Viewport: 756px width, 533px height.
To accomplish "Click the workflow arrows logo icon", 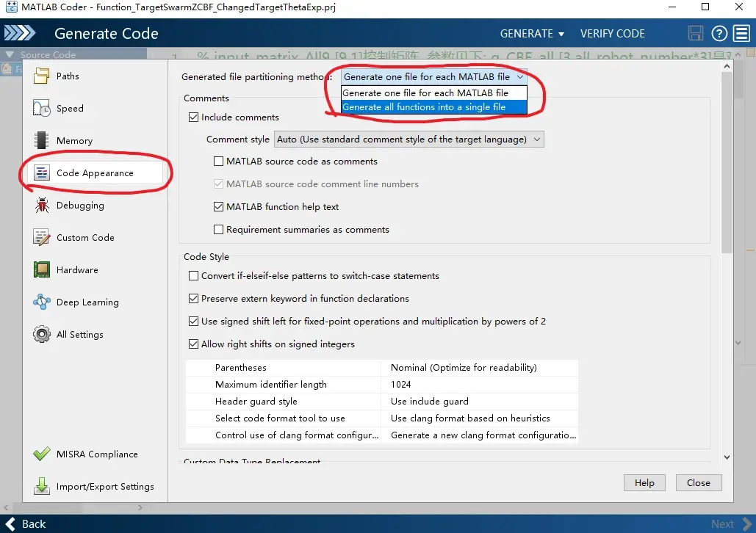I will (x=19, y=33).
